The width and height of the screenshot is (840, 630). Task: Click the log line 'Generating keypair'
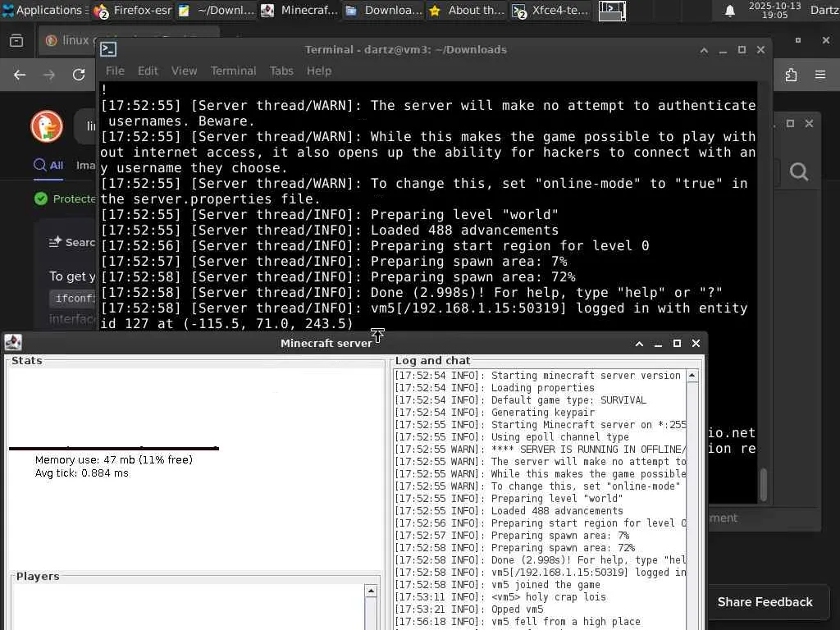pos(543,412)
